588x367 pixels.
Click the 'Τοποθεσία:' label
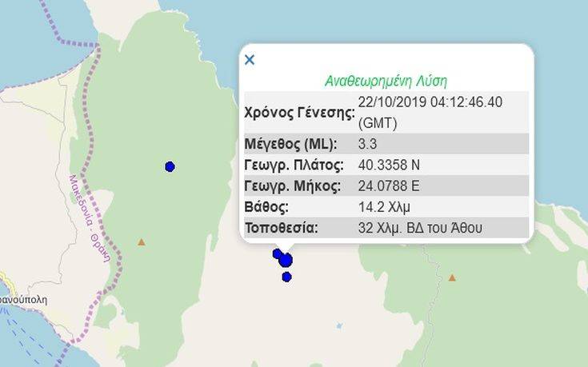[282, 228]
